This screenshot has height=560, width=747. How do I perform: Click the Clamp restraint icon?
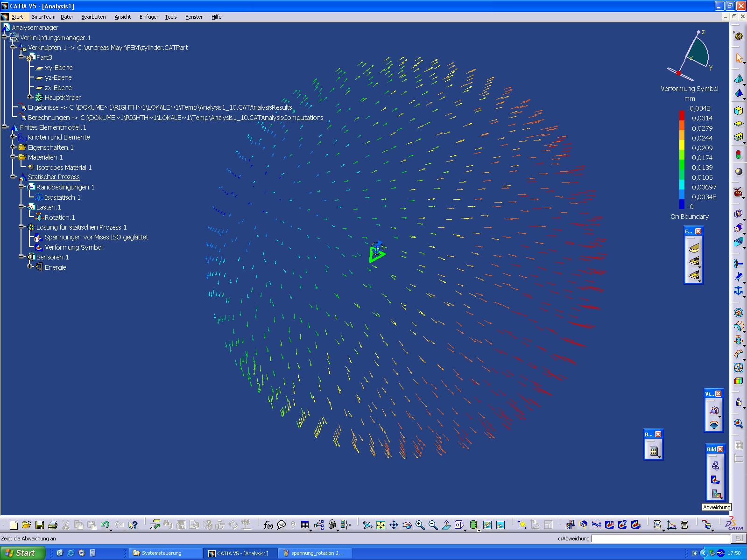739,264
